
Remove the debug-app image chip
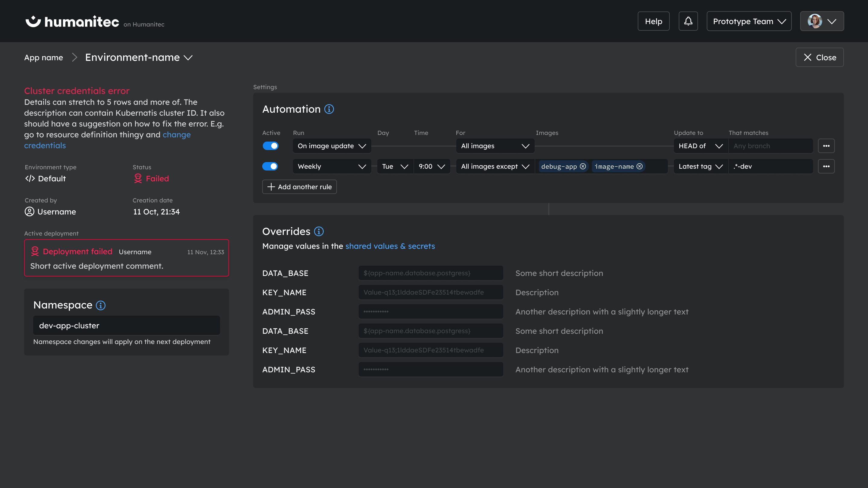point(583,166)
